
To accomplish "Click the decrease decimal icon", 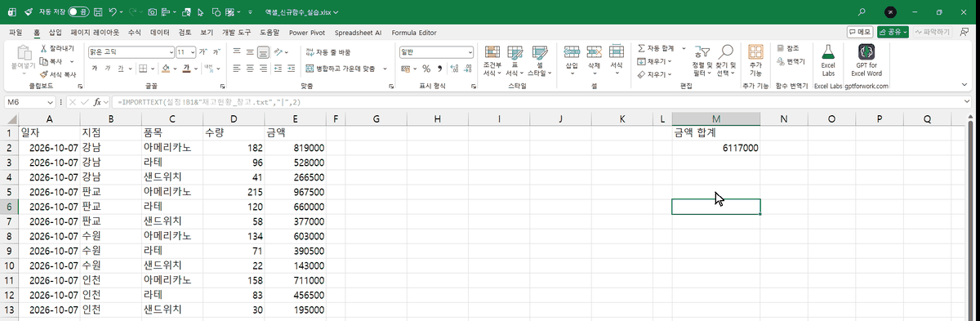I will click(x=469, y=69).
